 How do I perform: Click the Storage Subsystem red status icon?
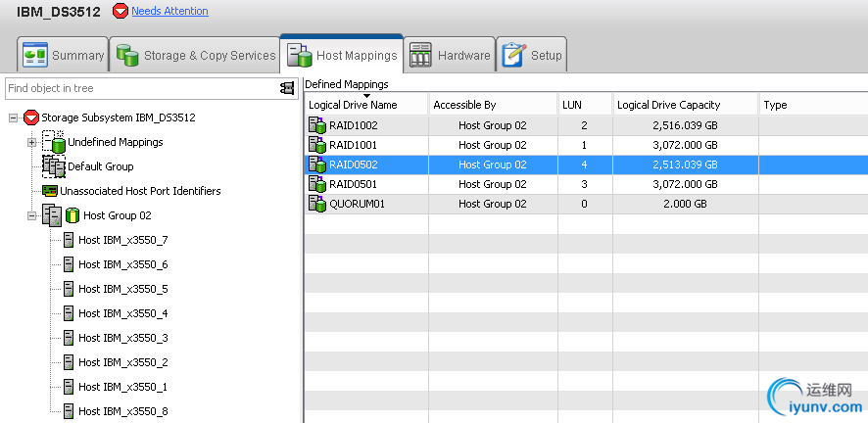click(31, 117)
